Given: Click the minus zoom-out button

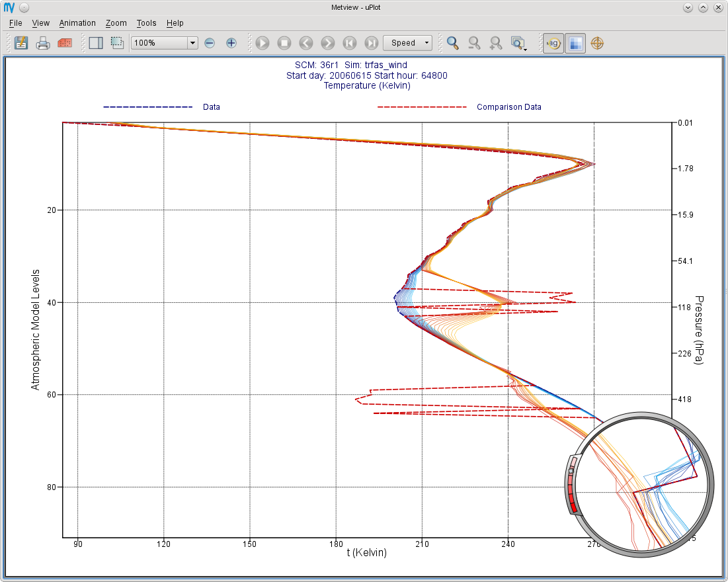Looking at the screenshot, I should 210,43.
